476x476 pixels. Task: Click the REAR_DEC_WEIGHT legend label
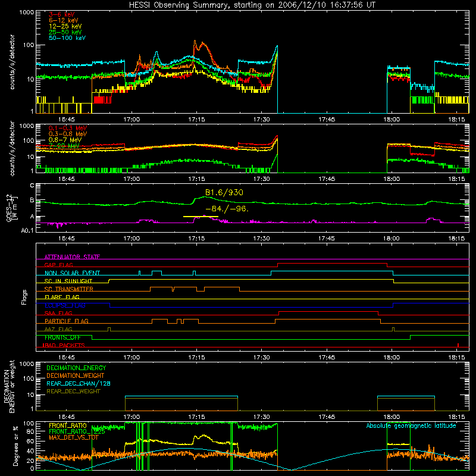[x=73, y=392]
